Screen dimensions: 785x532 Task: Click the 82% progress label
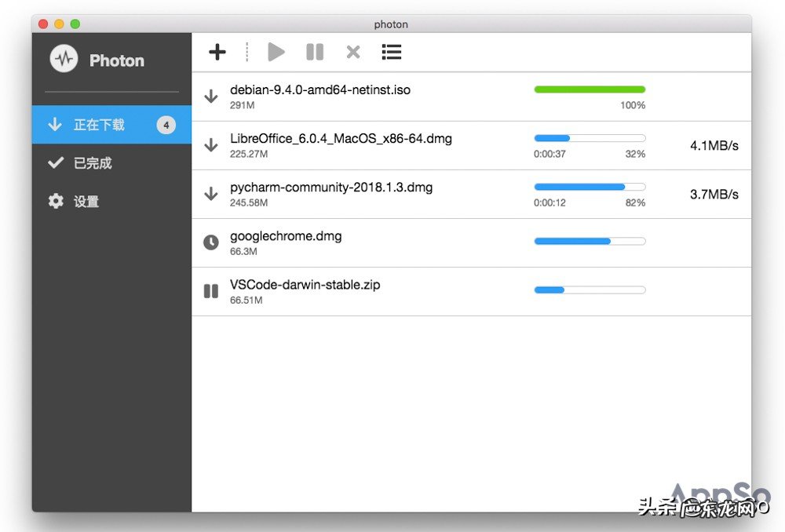[x=635, y=202]
